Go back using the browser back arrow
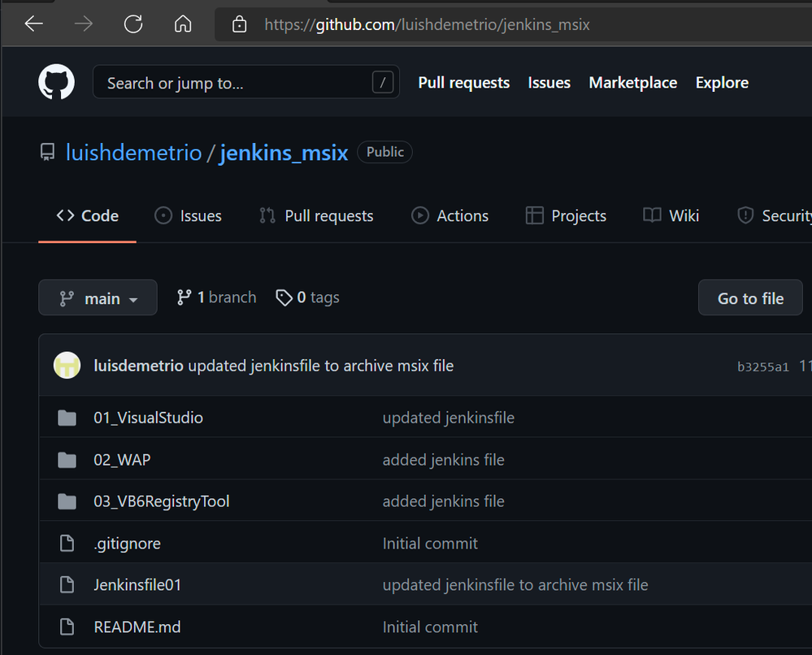Viewport: 812px width, 655px height. [x=33, y=24]
